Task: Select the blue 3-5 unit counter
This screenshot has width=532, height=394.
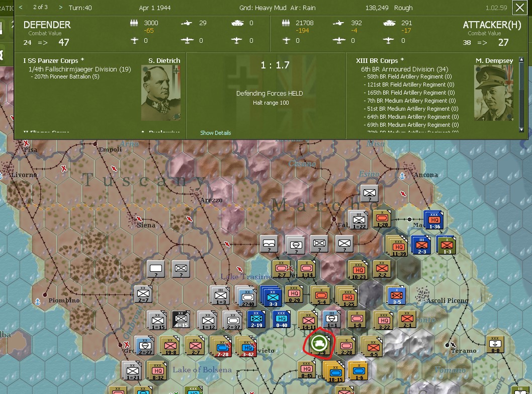Action: coord(397,295)
